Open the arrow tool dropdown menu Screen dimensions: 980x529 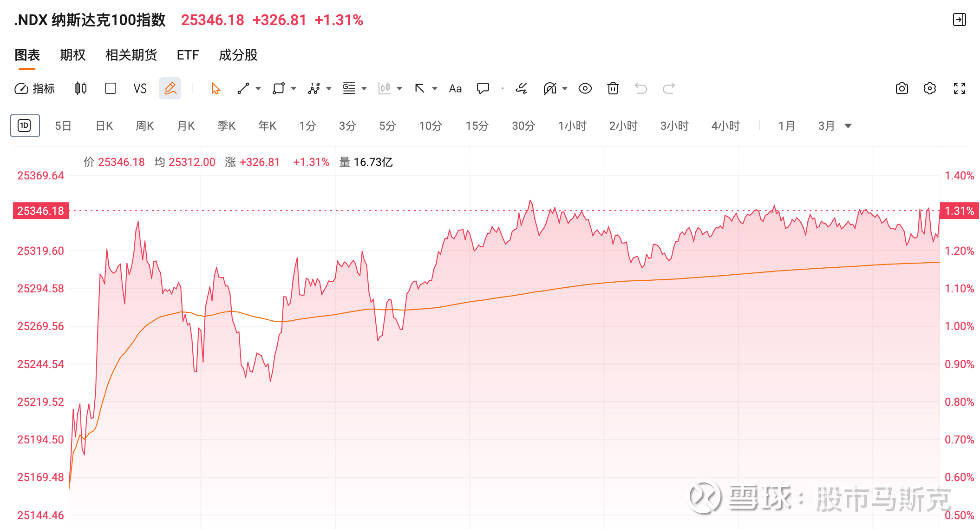click(x=434, y=88)
